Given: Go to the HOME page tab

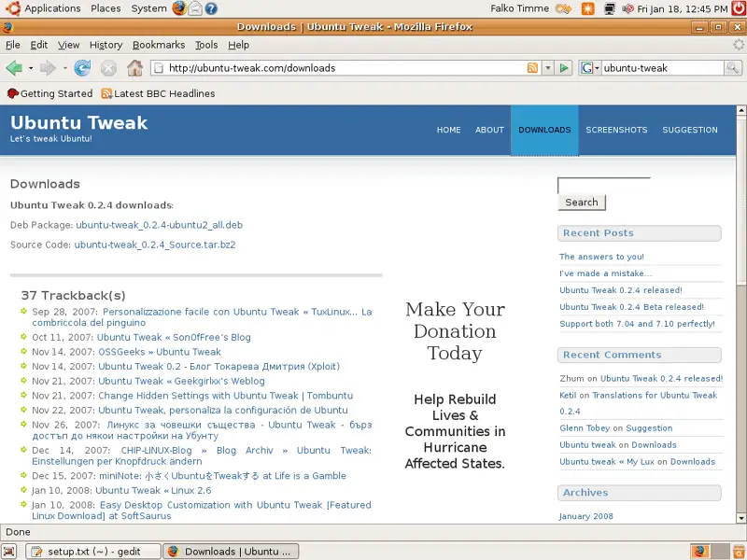Looking at the screenshot, I should tap(449, 130).
